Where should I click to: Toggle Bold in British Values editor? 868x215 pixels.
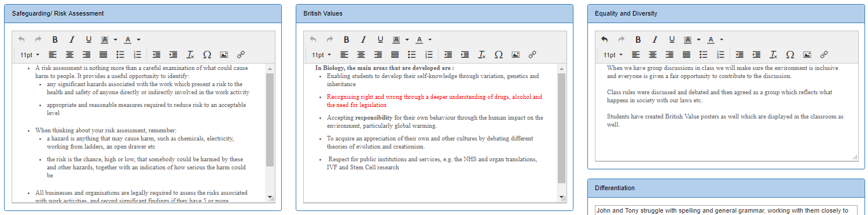point(347,40)
